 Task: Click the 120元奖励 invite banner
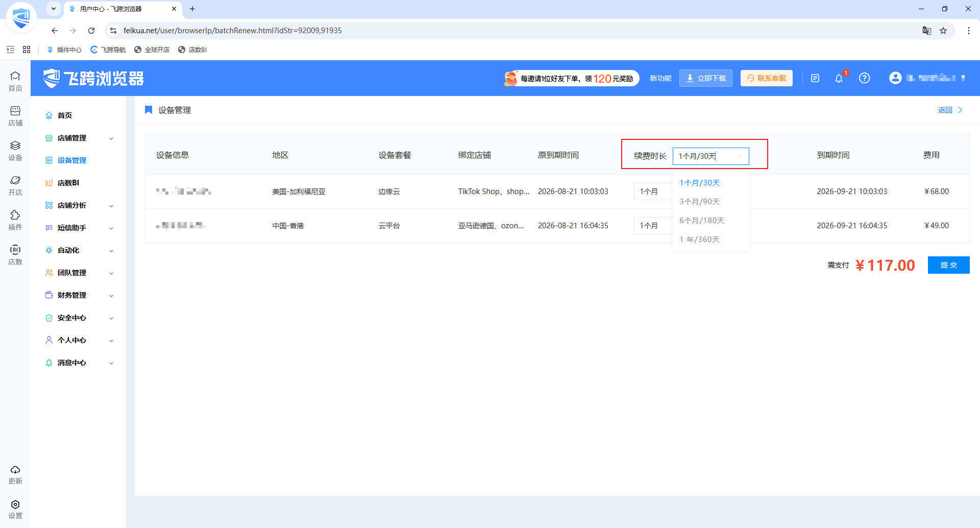click(x=571, y=78)
